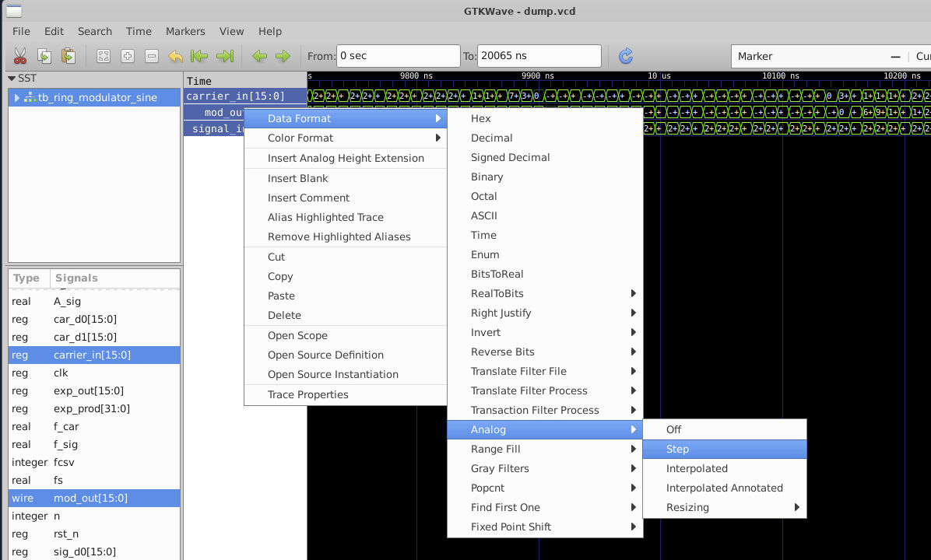Image resolution: width=931 pixels, height=560 pixels.
Task: Click Trace Properties in context menu
Action: tap(307, 394)
